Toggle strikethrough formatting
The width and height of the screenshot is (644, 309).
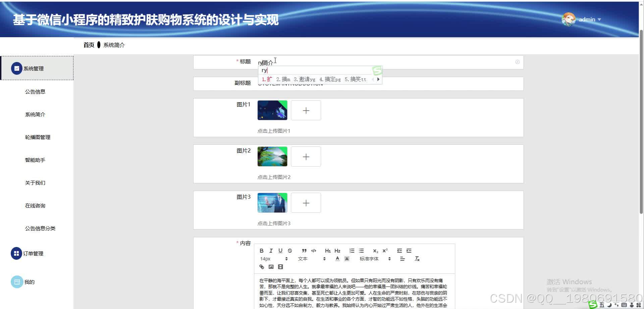pyautogui.click(x=290, y=251)
